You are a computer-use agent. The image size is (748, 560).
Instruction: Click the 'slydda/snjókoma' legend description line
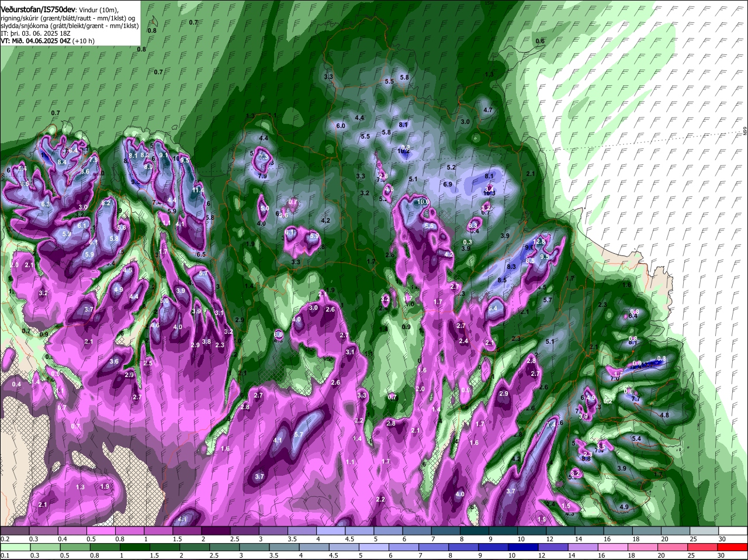coord(70,26)
